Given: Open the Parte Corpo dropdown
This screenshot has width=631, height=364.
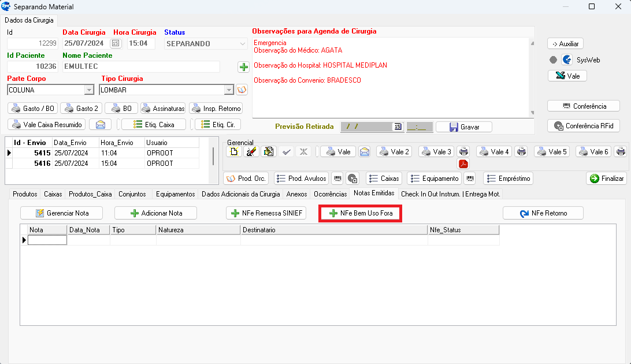Looking at the screenshot, I should coord(89,90).
